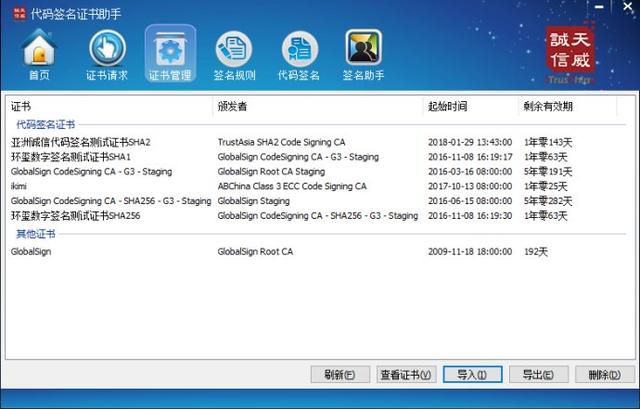Click start time 2016-11-08 16:19:17

click(x=470, y=157)
